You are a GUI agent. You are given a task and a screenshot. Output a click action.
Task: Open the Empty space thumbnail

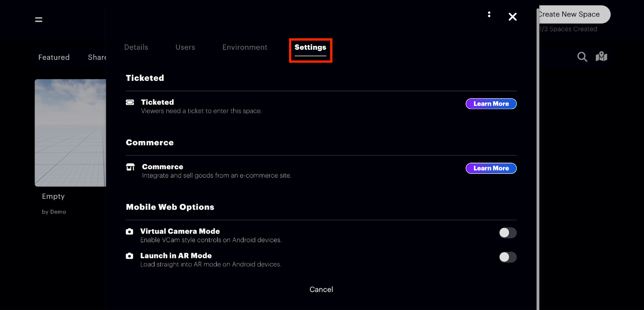(x=70, y=133)
